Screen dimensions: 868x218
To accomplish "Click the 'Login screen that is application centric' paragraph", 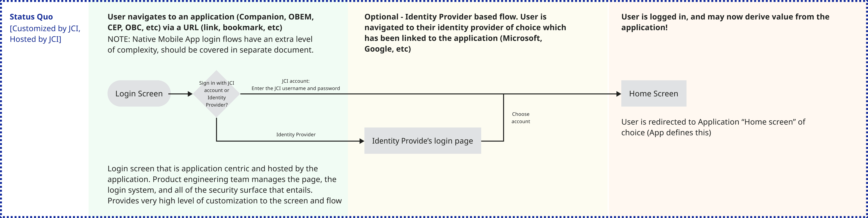I will [x=224, y=184].
